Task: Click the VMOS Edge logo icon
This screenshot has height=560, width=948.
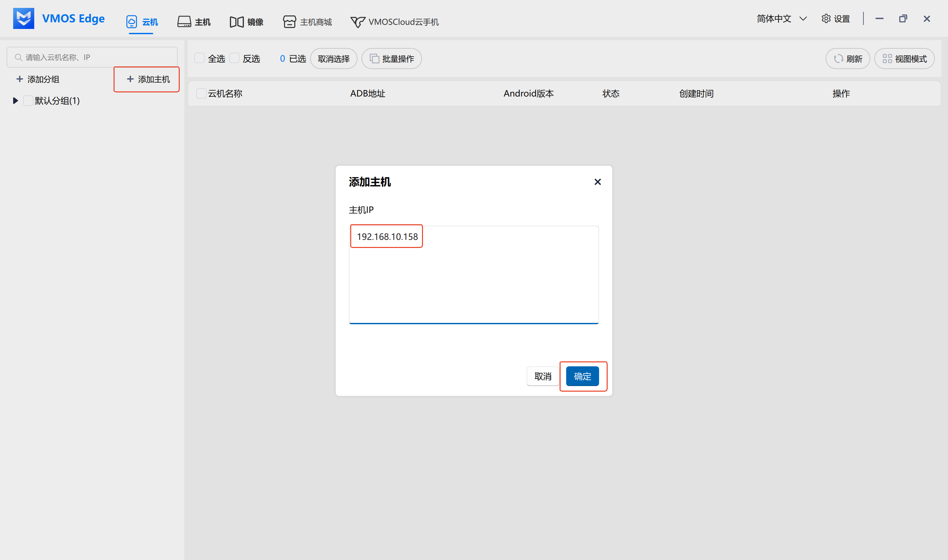Action: [x=23, y=18]
